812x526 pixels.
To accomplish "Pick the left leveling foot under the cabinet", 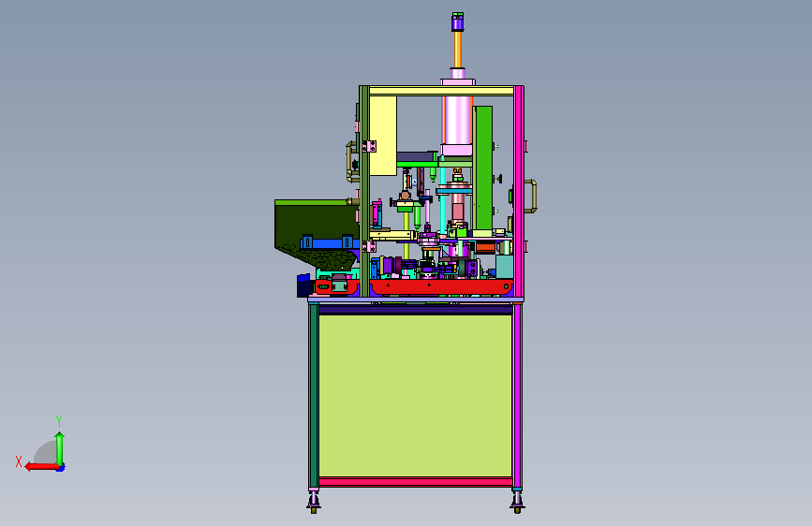I will tap(314, 502).
